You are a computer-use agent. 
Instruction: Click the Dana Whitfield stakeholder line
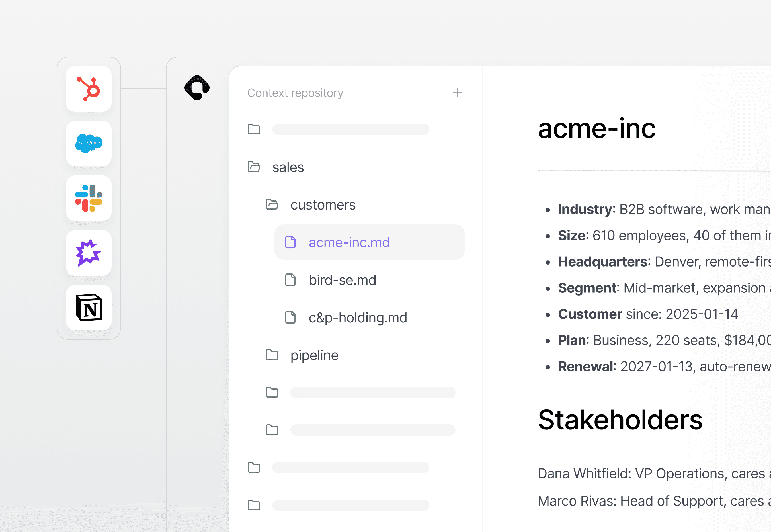[654, 474]
